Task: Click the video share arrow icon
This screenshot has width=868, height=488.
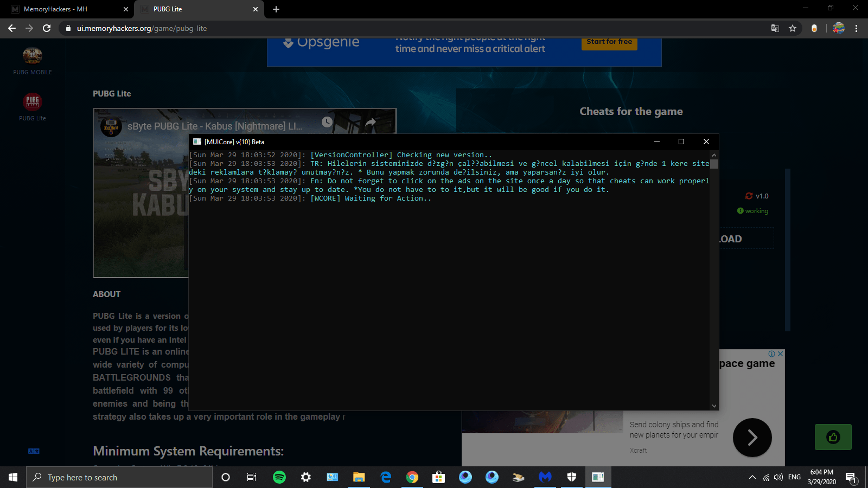Action: [371, 122]
